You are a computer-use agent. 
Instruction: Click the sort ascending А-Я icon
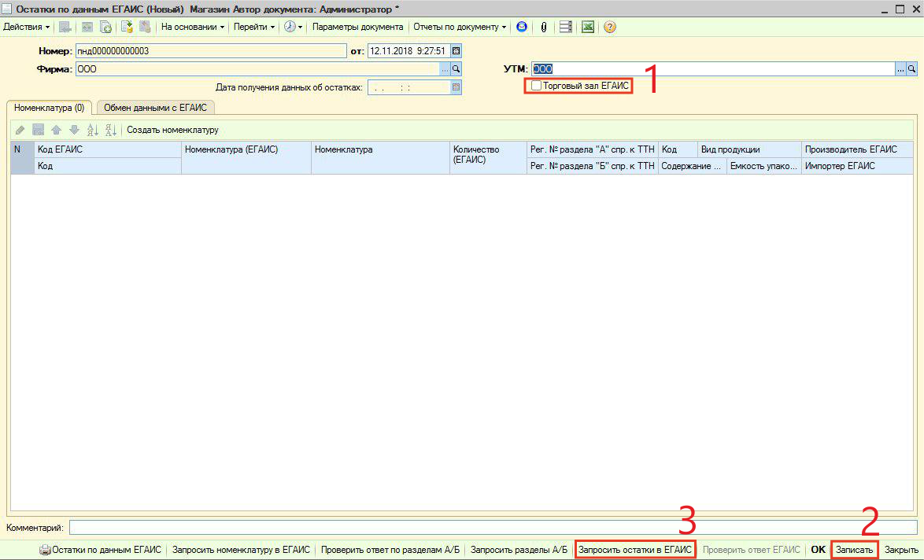pyautogui.click(x=93, y=130)
